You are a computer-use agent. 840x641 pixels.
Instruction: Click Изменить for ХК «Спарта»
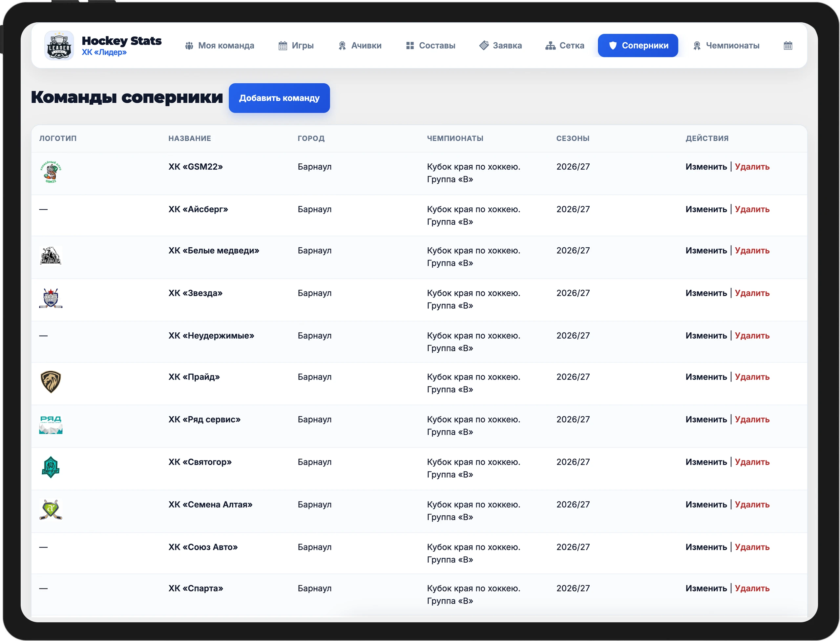tap(706, 588)
